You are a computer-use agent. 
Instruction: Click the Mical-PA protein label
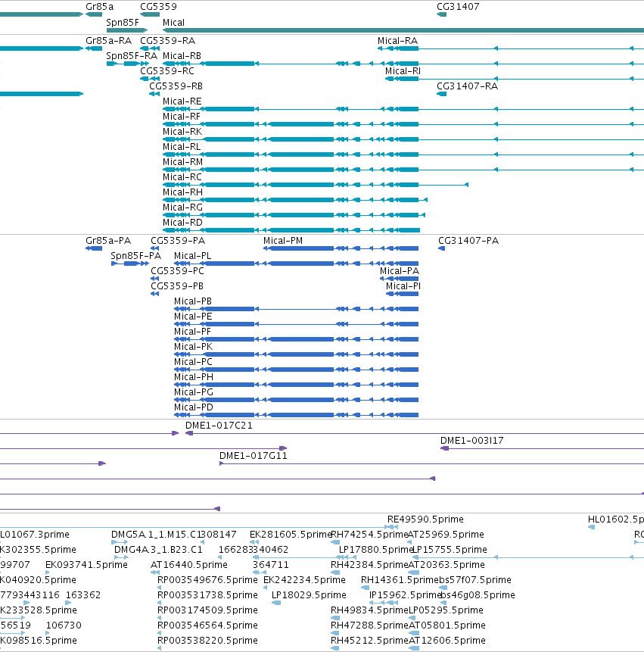tap(400, 271)
